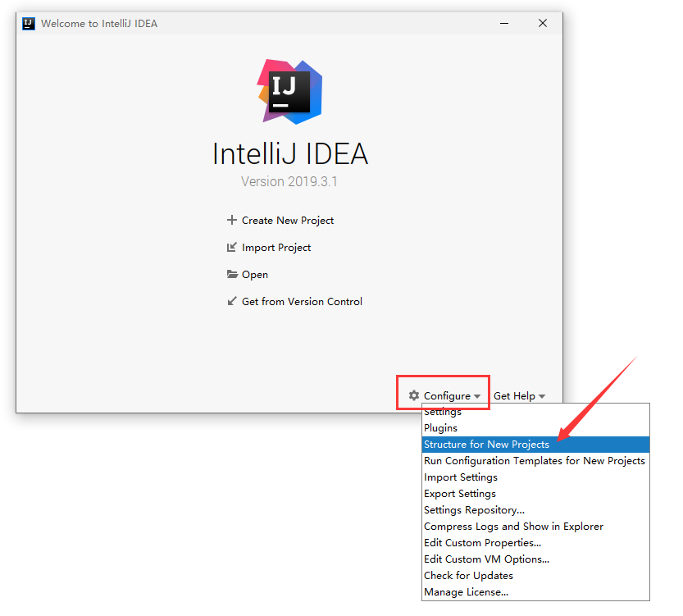This screenshot has height=616, width=683.
Task: Expand the Configure dropdown arrow
Action: click(x=477, y=396)
